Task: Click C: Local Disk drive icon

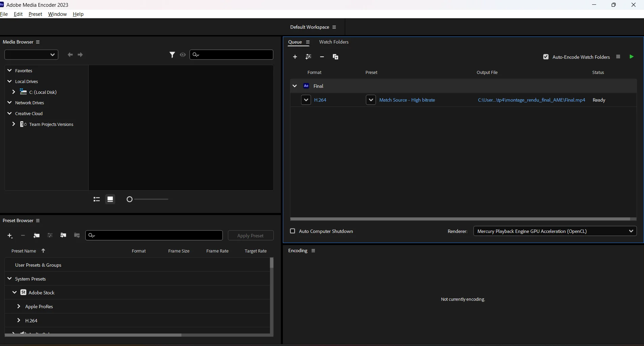Action: [x=23, y=92]
